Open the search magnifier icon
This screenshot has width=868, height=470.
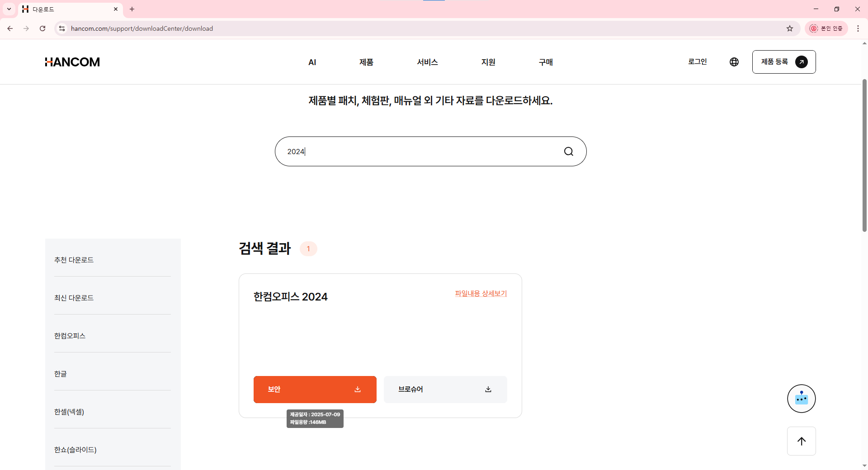pos(568,151)
